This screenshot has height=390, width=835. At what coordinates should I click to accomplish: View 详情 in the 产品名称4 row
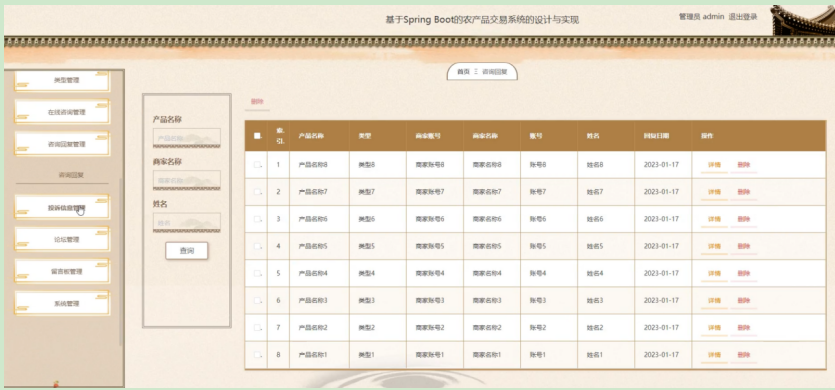(x=714, y=273)
